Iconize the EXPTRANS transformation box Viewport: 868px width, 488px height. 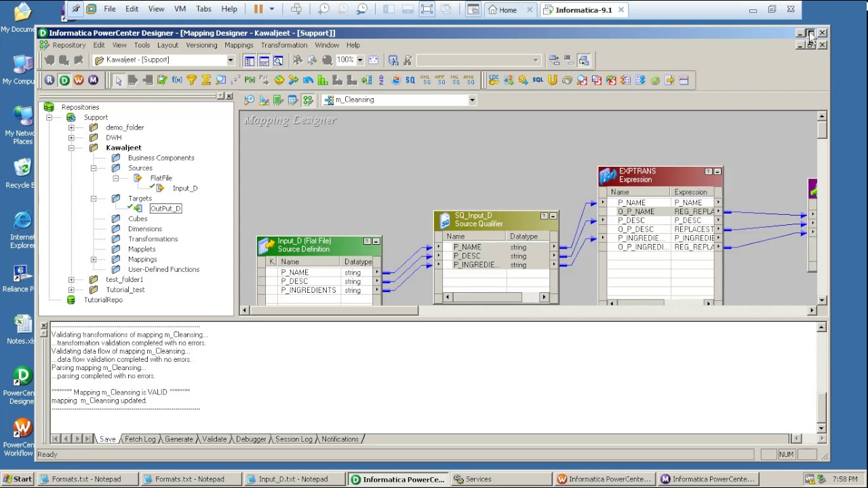(717, 172)
